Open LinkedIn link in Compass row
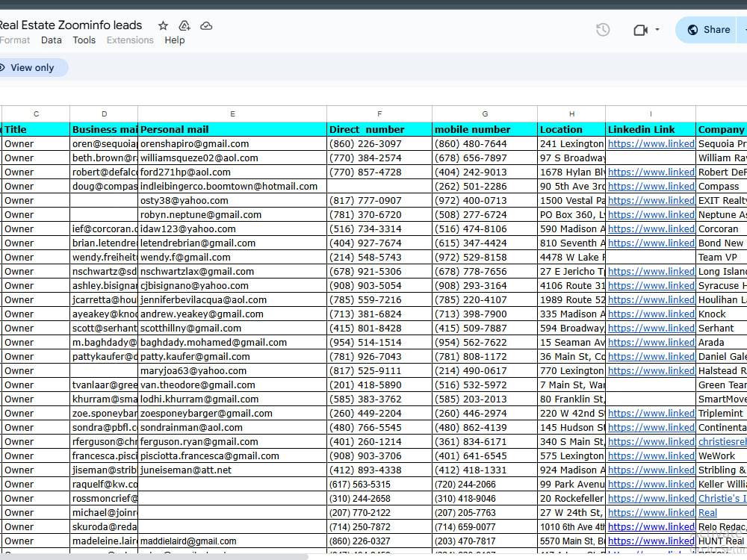Viewport: 747px width, 560px height. pos(651,186)
